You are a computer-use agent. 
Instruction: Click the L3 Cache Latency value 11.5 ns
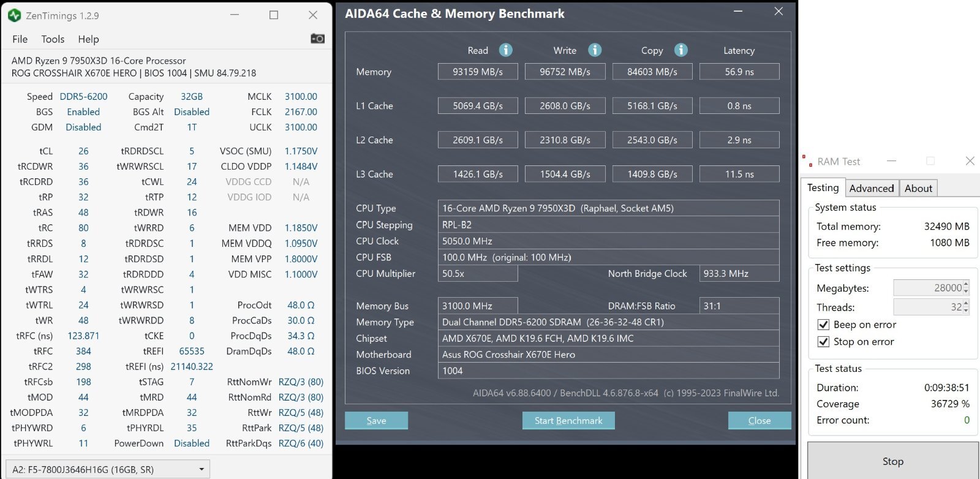(739, 174)
